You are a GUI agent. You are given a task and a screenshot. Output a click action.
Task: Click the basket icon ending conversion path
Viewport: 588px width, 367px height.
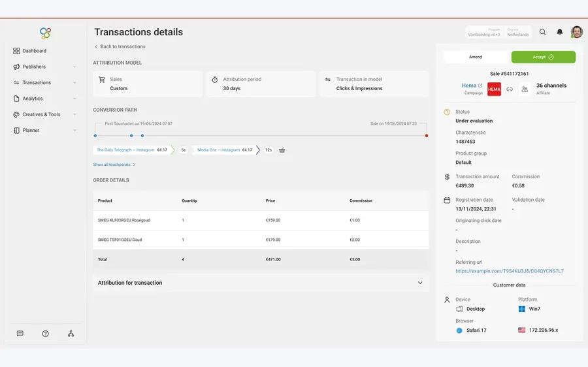coord(282,150)
